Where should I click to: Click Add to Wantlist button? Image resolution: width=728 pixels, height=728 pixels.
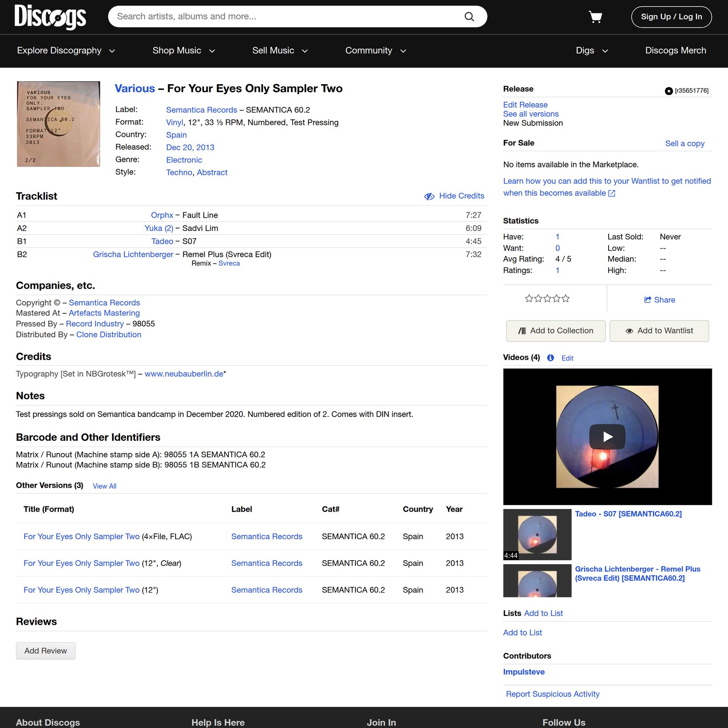659,331
